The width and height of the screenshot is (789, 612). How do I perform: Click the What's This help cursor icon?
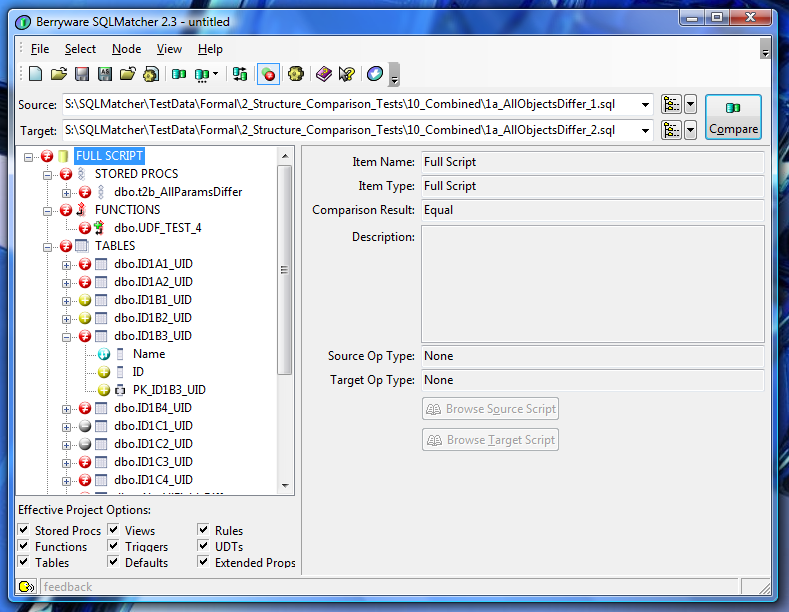(347, 74)
